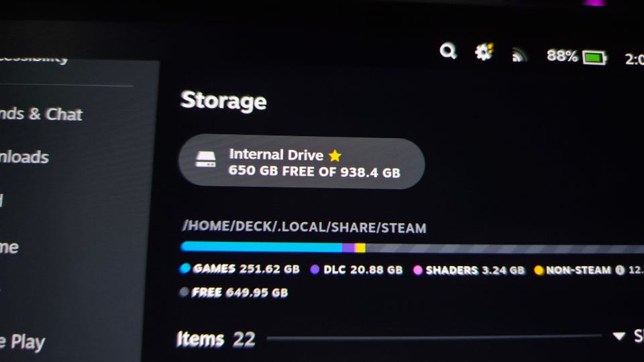This screenshot has width=644, height=362.
Task: Open the Downloads settings section
Action: (24, 157)
